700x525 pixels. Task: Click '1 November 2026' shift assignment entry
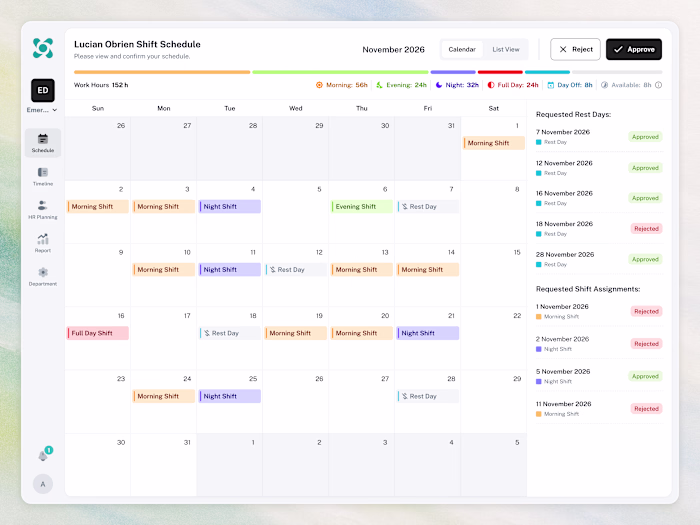[599, 312]
